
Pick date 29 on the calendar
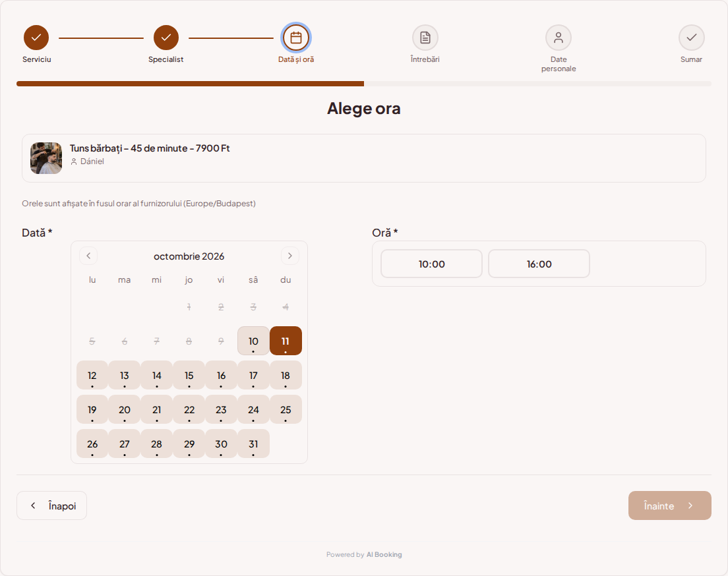(189, 444)
